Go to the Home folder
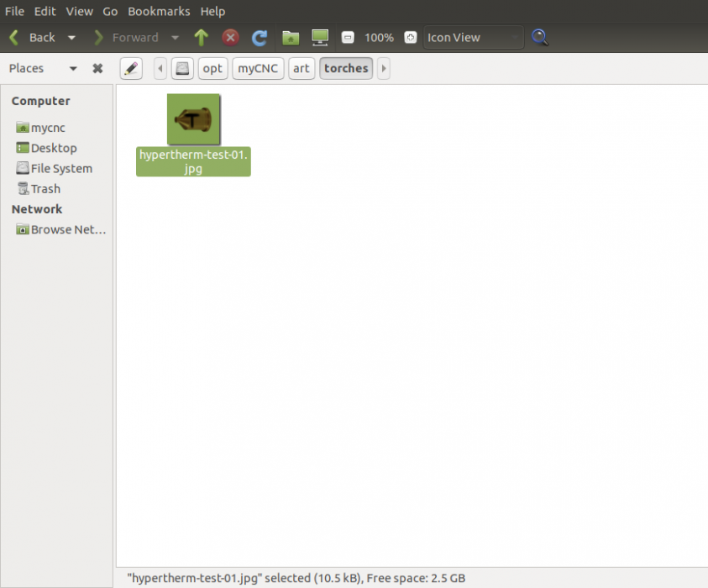708x588 pixels. (x=290, y=37)
